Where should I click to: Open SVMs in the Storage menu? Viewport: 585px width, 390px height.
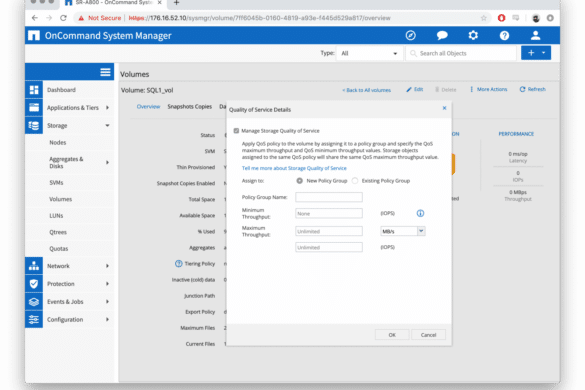pyautogui.click(x=56, y=182)
